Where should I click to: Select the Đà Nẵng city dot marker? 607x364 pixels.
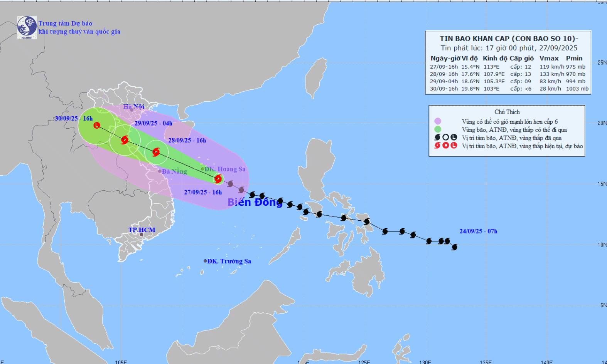click(160, 171)
